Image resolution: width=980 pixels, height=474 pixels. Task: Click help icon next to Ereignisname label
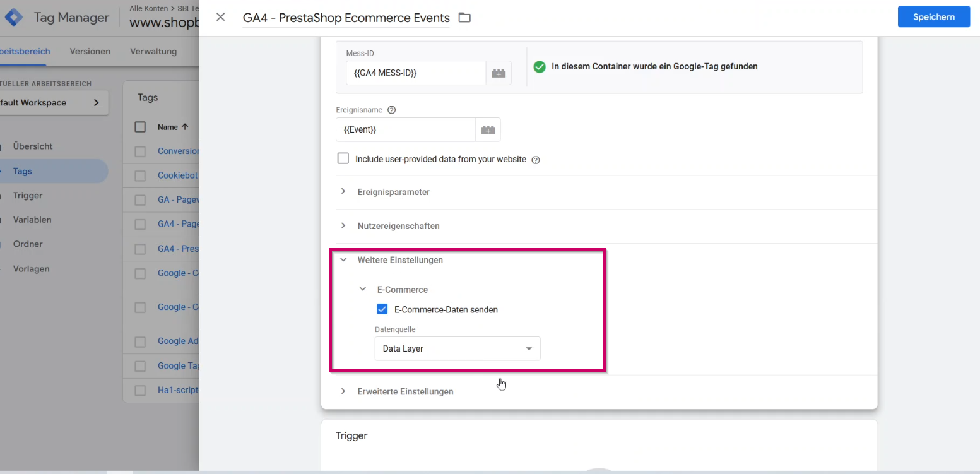pos(391,110)
